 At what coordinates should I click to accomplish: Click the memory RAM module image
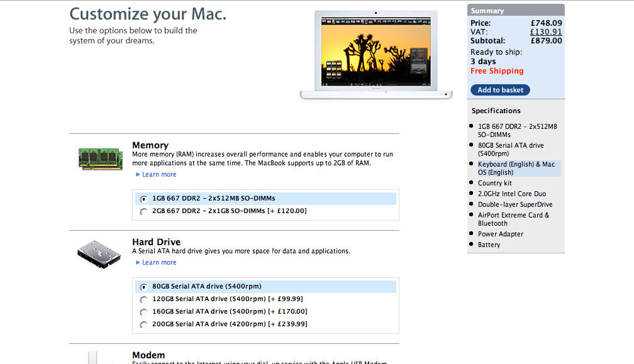tap(101, 158)
